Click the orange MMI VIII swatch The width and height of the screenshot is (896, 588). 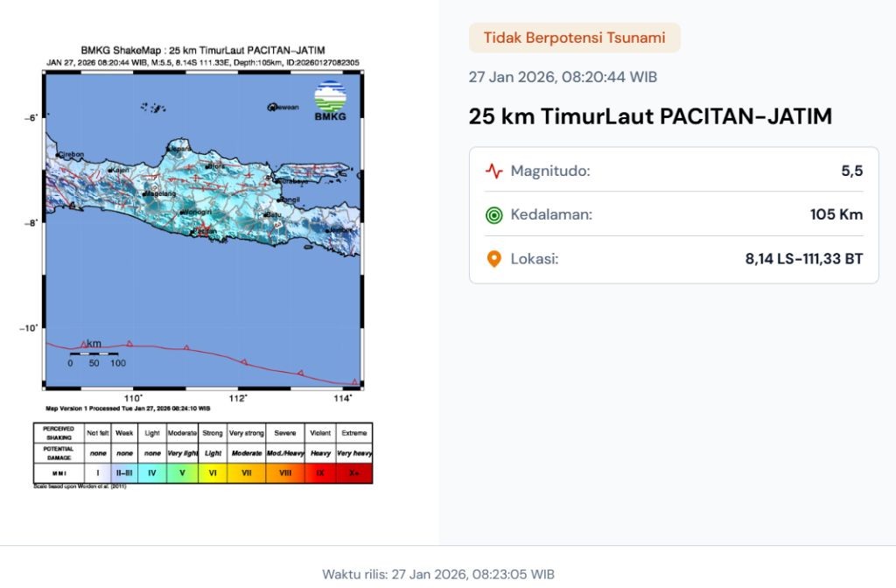point(285,472)
